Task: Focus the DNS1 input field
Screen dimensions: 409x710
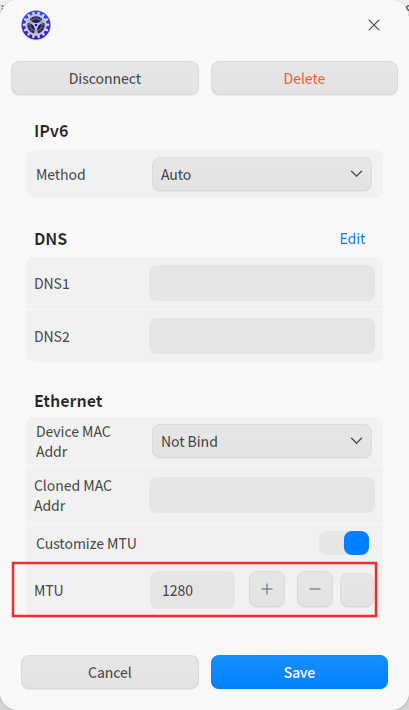Action: point(262,283)
